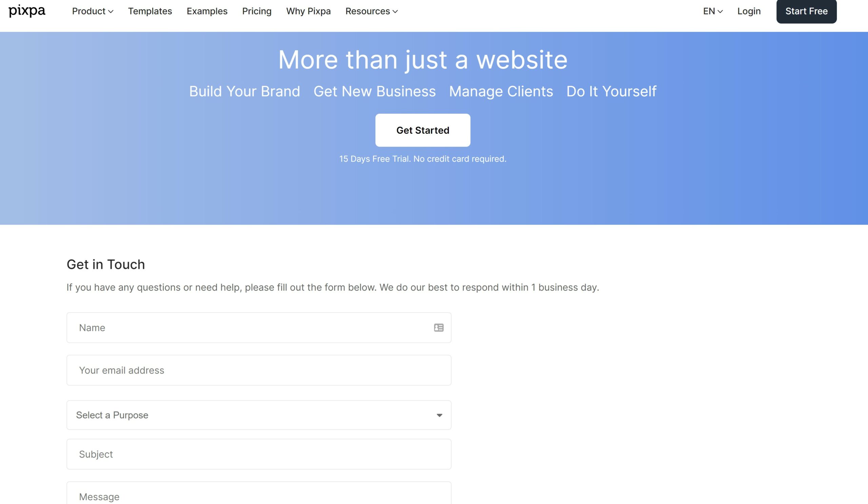Click the dropdown arrow in Select Purpose
The image size is (868, 504).
click(x=439, y=415)
